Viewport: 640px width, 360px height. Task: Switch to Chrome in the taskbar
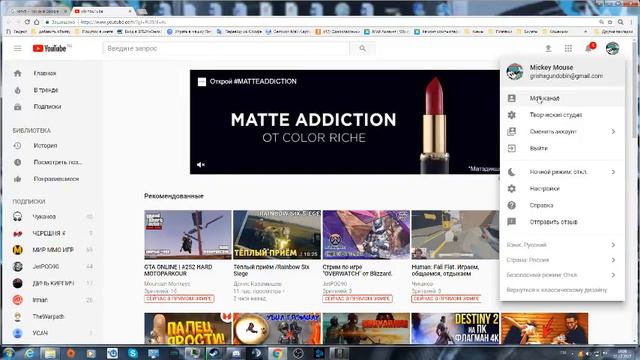pos(277,353)
